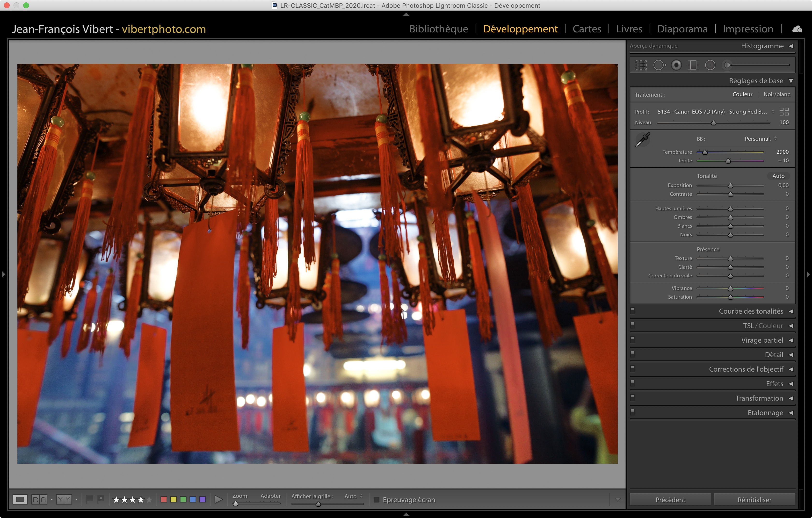
Task: Select the red eye correction tool
Action: (676, 65)
